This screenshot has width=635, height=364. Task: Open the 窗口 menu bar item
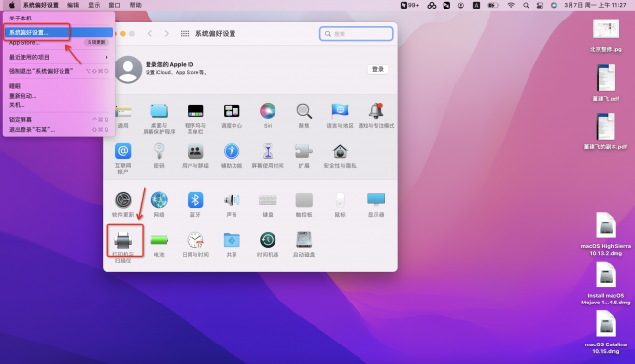point(114,5)
